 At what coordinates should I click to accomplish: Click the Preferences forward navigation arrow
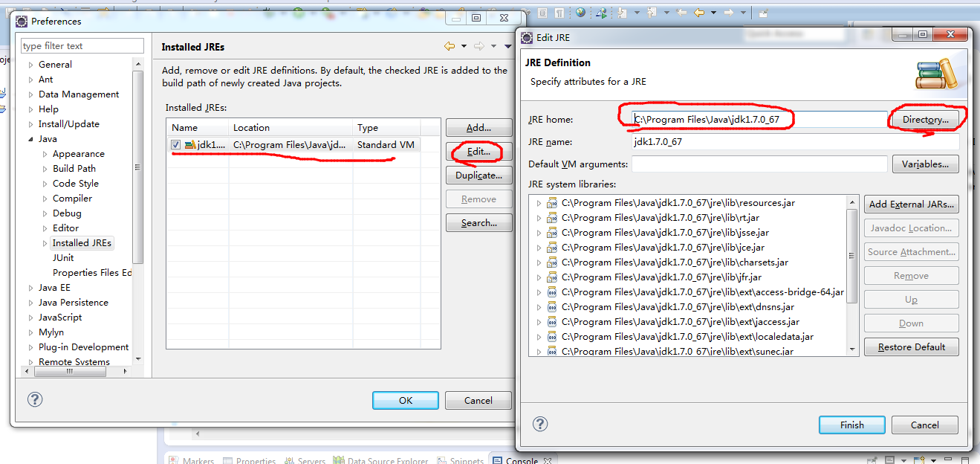[479, 46]
